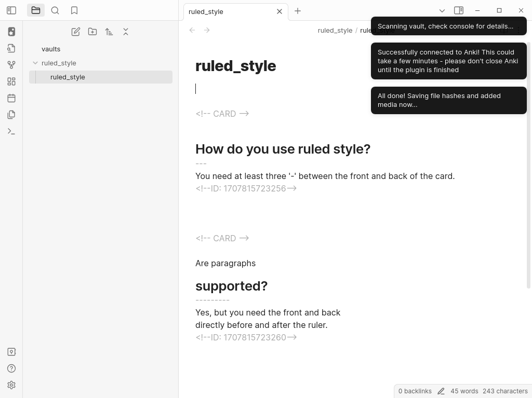Click the '0 backlinks' status bar item
532x398 pixels.
tap(415, 391)
